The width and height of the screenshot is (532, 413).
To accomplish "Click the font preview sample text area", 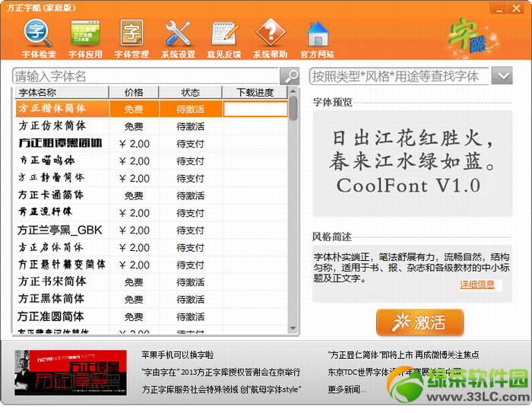I will pos(412,164).
